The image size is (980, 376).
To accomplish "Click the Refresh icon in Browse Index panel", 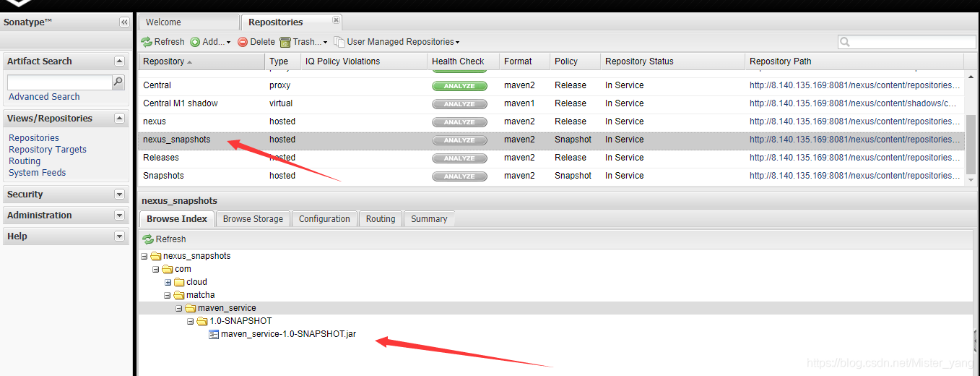I will coord(148,239).
